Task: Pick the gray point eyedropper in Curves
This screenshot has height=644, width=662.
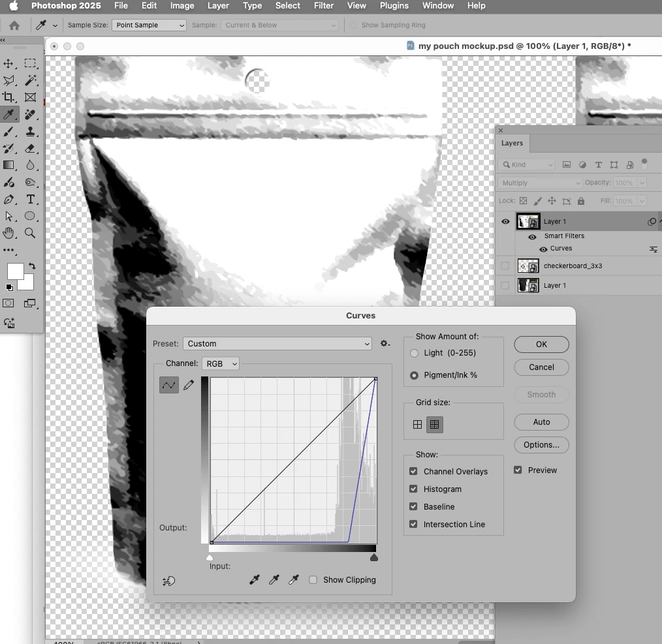Action: (274, 580)
